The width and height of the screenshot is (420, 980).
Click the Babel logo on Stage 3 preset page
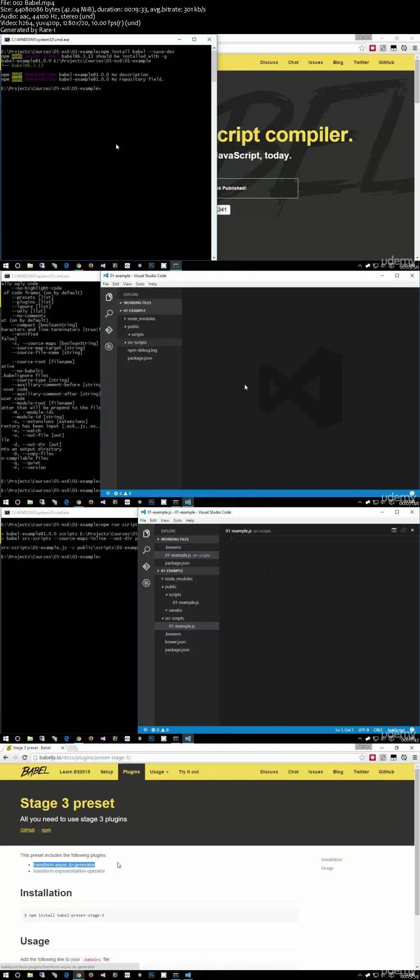[x=35, y=771]
